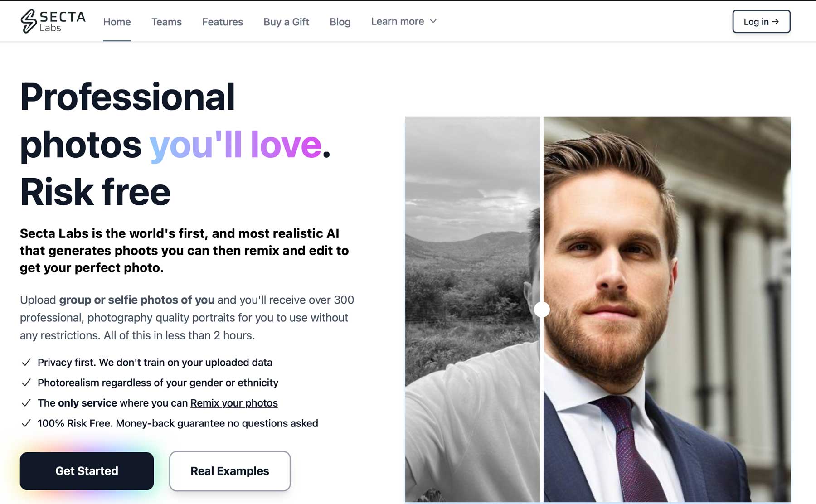Click the chevron next to Learn more
Screen dimensions: 816x504
point(433,21)
